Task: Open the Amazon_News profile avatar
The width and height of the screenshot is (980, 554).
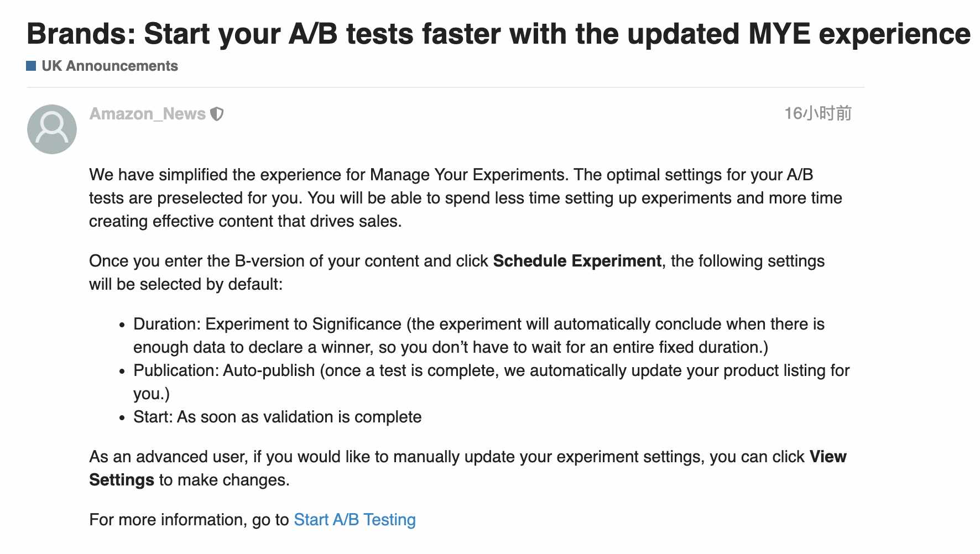Action: (52, 129)
